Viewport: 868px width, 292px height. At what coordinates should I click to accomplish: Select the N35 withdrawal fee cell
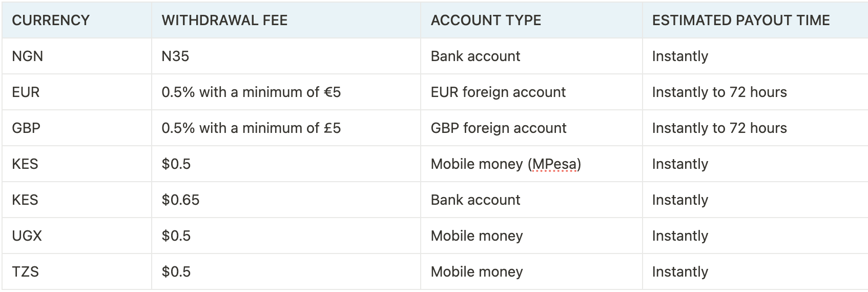pos(286,56)
